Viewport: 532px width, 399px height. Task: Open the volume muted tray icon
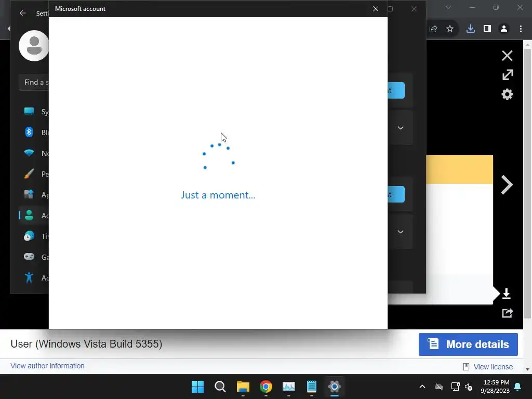[469, 387]
